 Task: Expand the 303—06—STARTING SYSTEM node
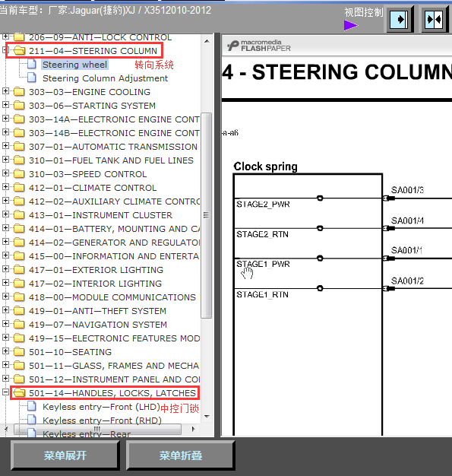pos(5,104)
